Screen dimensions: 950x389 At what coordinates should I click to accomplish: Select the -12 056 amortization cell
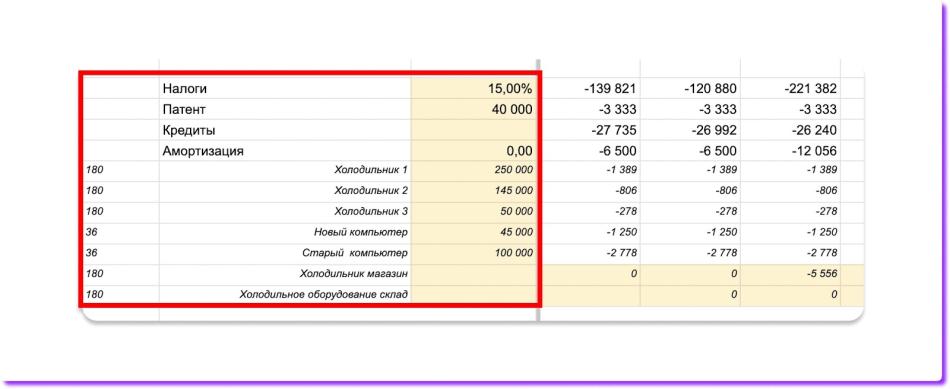click(791, 151)
